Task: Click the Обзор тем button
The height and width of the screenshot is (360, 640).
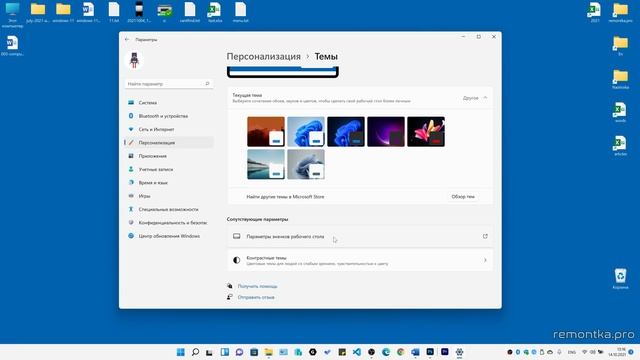Action: coord(463,197)
